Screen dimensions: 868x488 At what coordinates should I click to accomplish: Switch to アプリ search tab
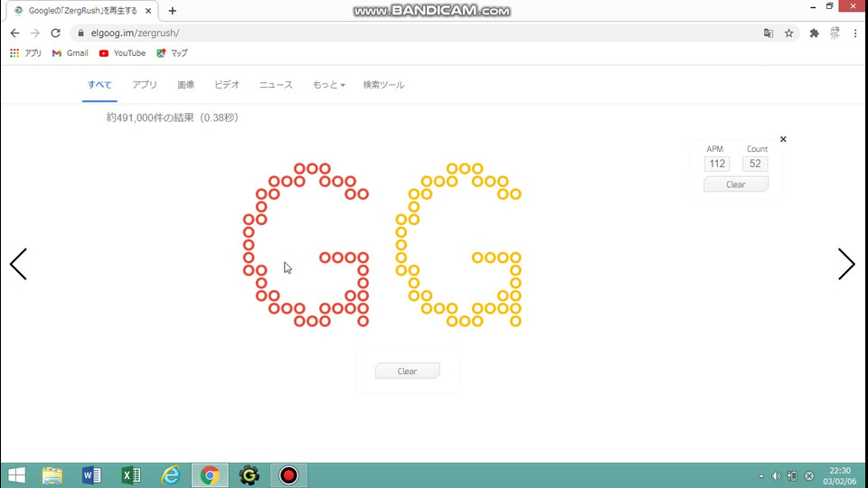pyautogui.click(x=145, y=85)
